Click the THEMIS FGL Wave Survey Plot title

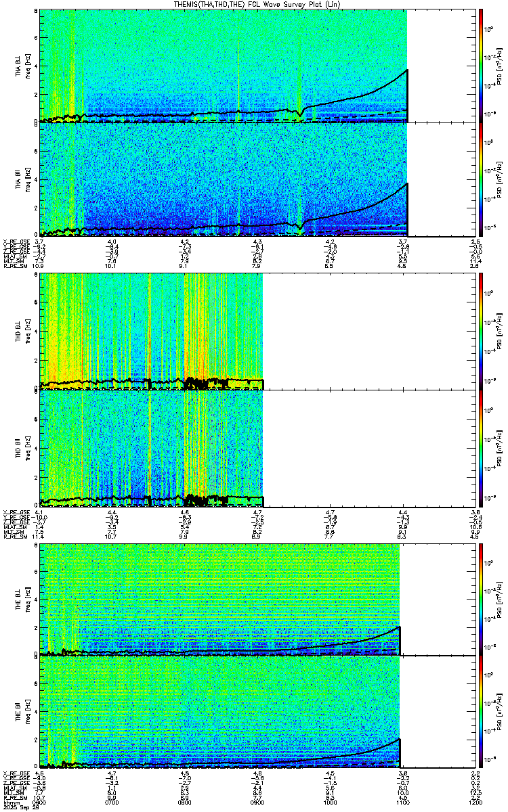[258, 5]
